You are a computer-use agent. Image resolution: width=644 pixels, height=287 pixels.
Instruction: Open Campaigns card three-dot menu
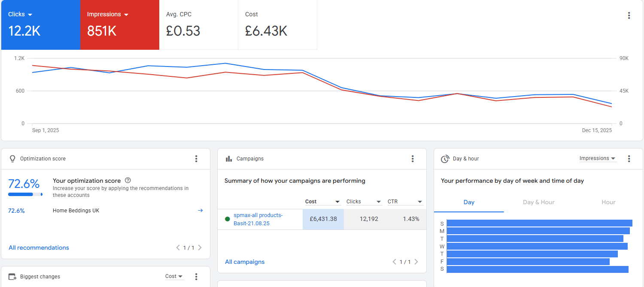[x=413, y=159]
